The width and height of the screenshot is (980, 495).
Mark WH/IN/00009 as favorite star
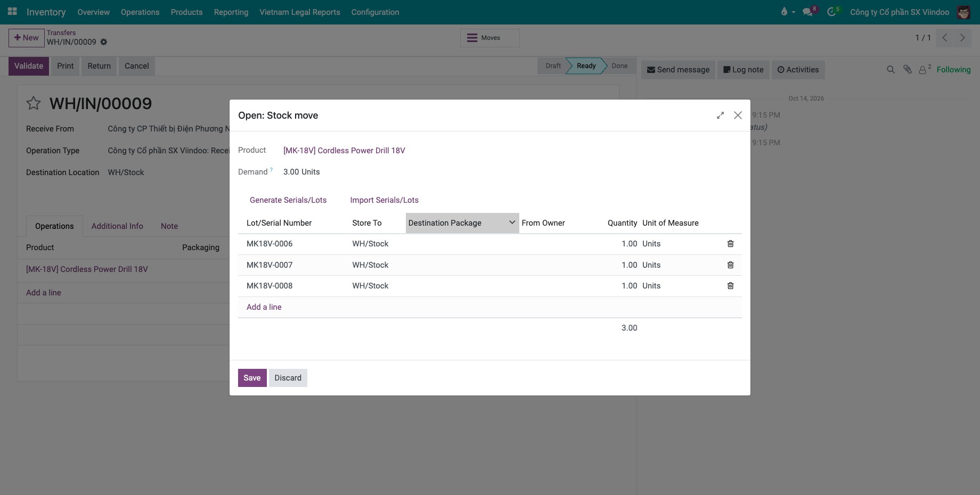(34, 103)
